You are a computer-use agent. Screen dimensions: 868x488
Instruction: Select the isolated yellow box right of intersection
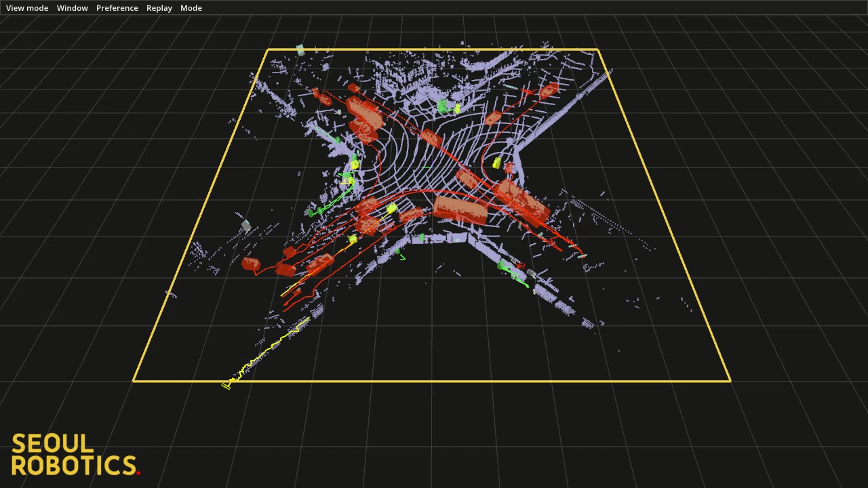[x=497, y=163]
